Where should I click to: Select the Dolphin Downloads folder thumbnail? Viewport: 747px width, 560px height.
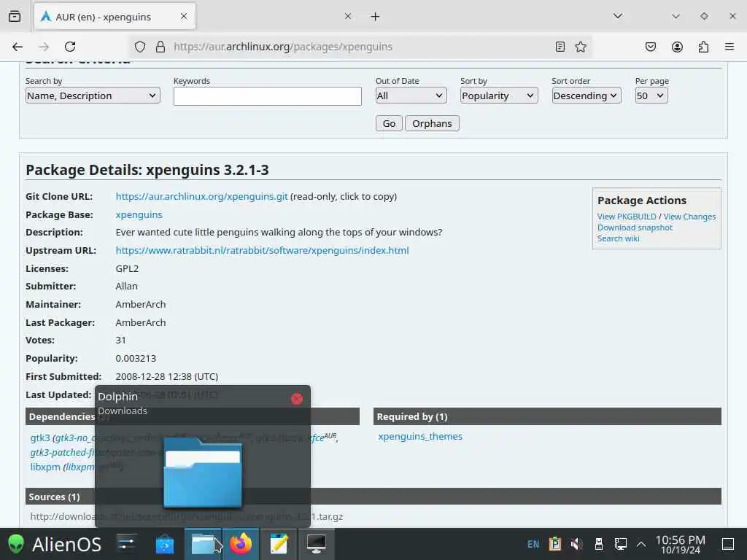(203, 472)
